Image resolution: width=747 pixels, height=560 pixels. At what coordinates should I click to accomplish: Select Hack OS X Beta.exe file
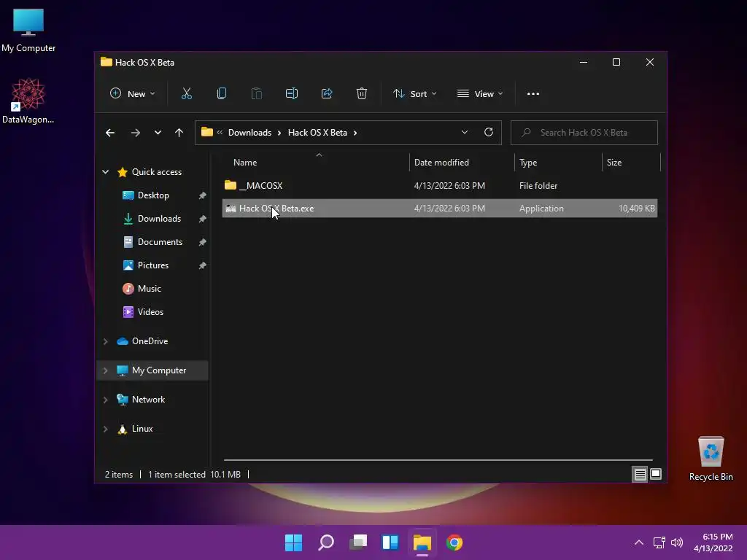pyautogui.click(x=440, y=209)
